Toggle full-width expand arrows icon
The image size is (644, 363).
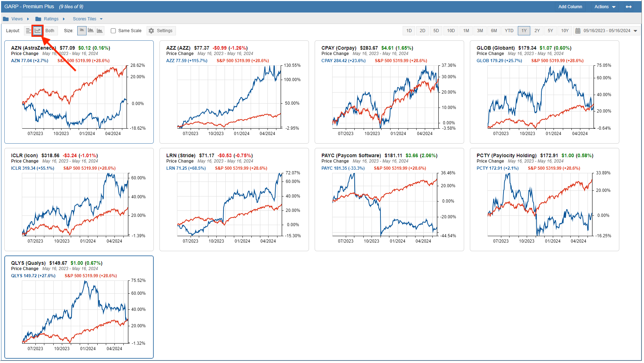pos(629,7)
